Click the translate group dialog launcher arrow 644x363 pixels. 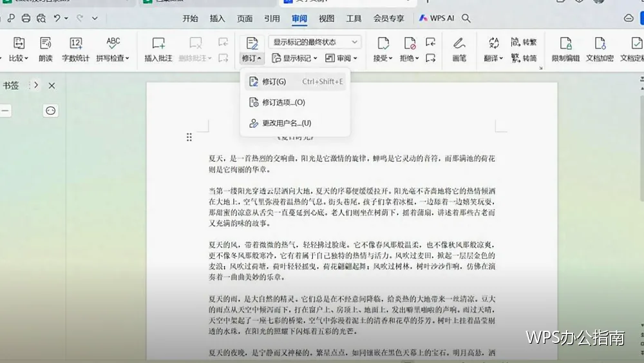coord(541,68)
